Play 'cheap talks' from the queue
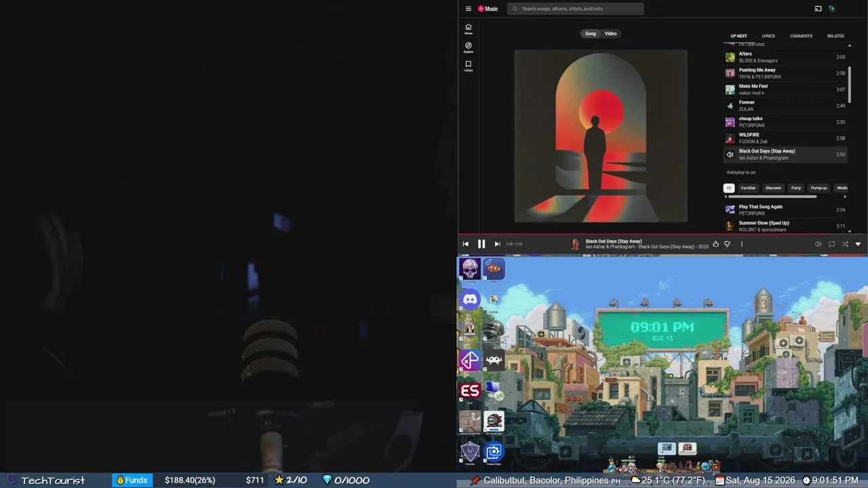Screen dimensions: 868x488 pyautogui.click(x=785, y=122)
